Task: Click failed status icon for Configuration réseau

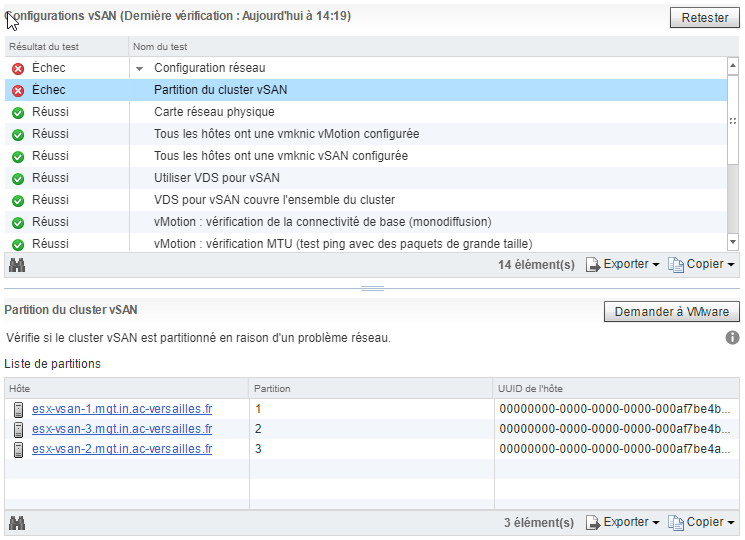Action: [x=18, y=69]
